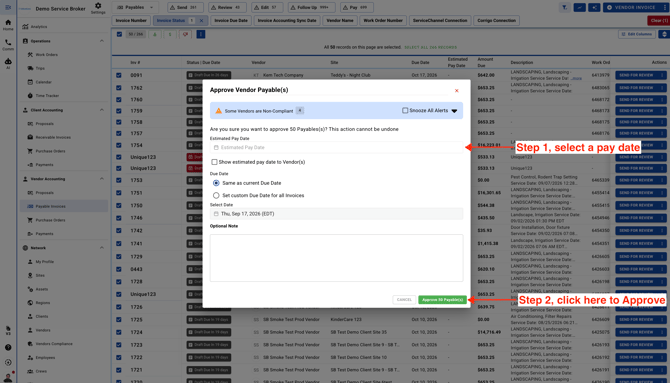Image resolution: width=670 pixels, height=383 pixels.
Task: Click the user avatar at bottom left
Action: pyautogui.click(x=8, y=377)
